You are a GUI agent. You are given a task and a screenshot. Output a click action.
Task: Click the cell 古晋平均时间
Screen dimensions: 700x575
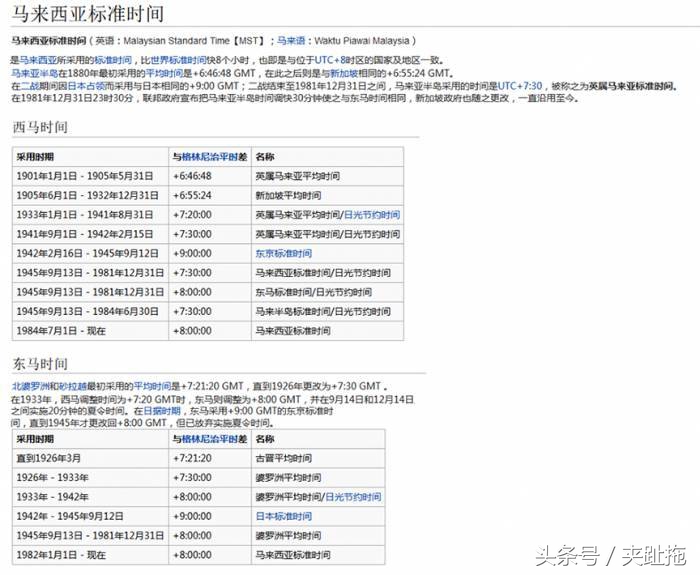pyautogui.click(x=318, y=458)
